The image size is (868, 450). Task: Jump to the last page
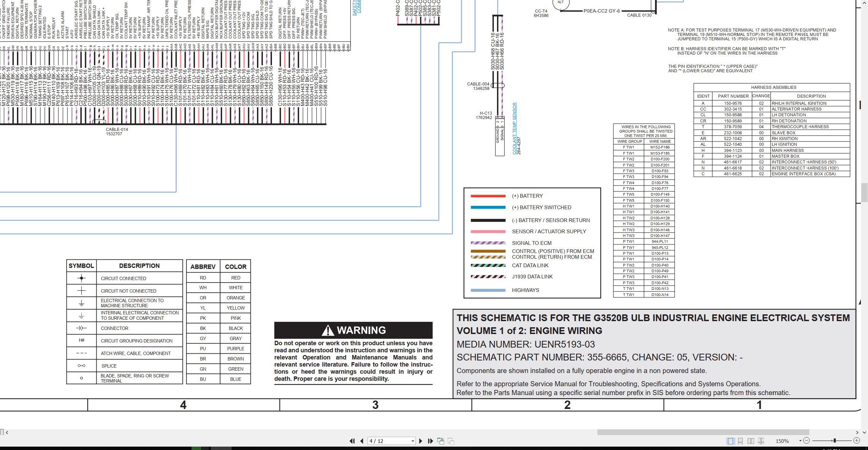pyautogui.click(x=431, y=441)
